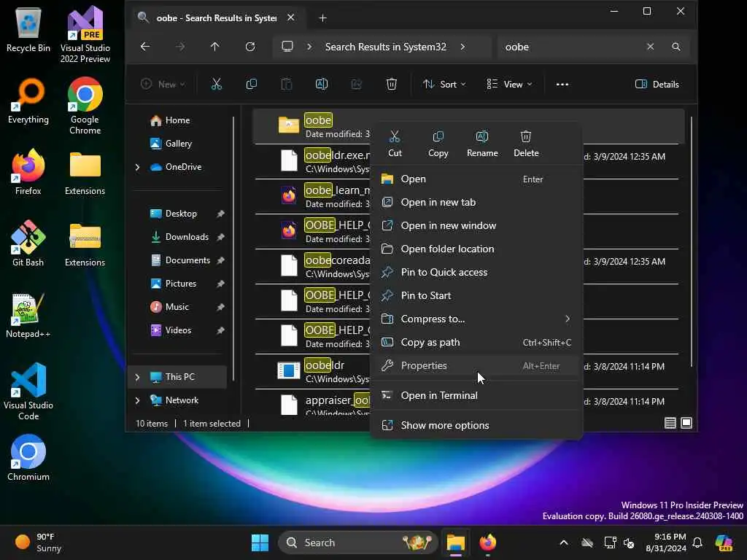Open Home in navigation pane

coord(177,120)
